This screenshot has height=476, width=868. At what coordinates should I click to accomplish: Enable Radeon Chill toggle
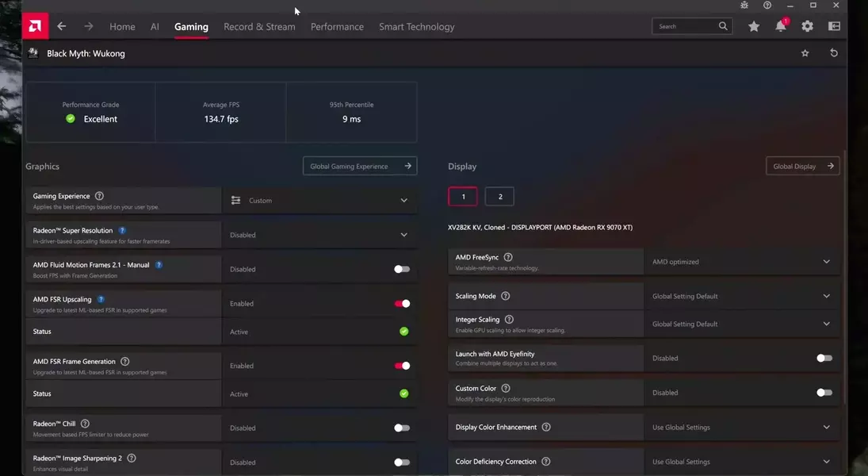(x=402, y=428)
